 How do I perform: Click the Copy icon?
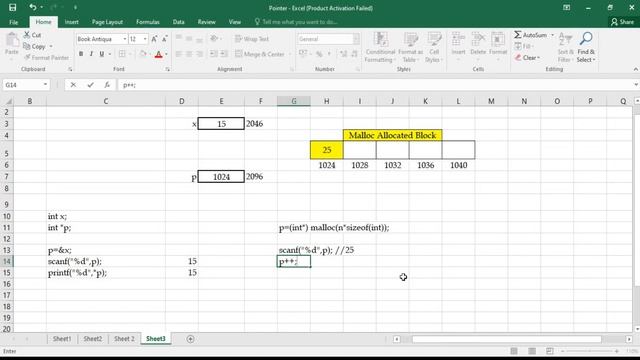click(27, 47)
